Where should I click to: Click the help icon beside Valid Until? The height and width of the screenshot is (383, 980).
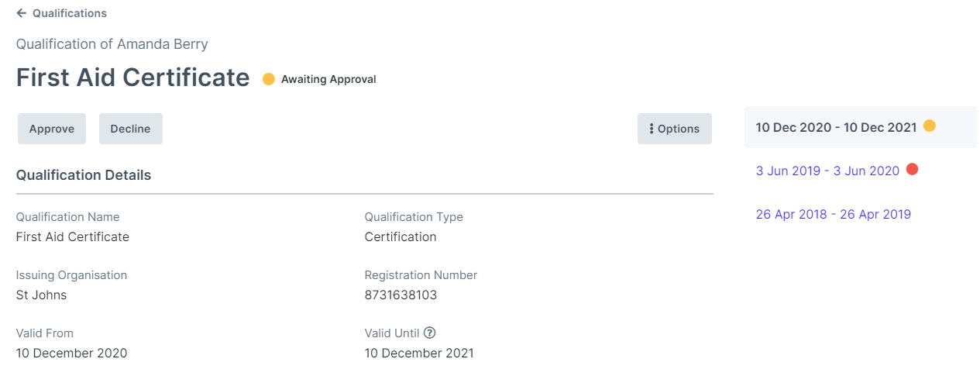click(429, 333)
